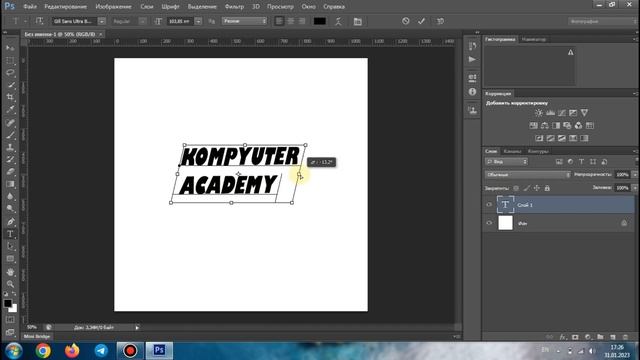Open the anti-aliasing method dropdown
640x360 pixels.
(244, 21)
